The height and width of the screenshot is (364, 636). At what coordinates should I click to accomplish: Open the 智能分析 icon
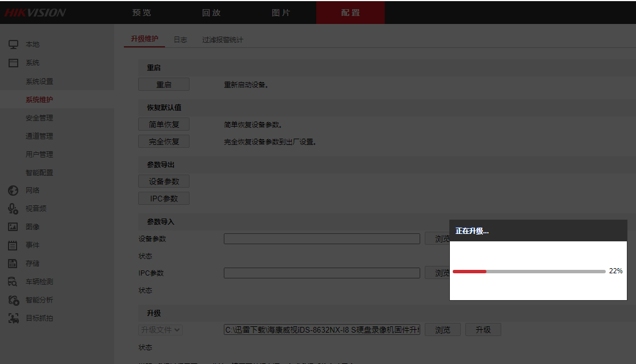(x=13, y=300)
